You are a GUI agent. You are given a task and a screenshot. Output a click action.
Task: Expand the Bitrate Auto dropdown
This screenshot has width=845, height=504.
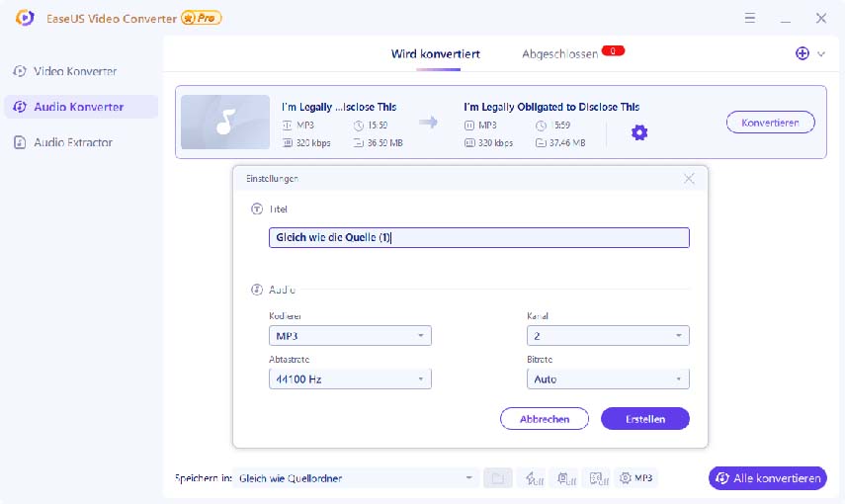[608, 379]
